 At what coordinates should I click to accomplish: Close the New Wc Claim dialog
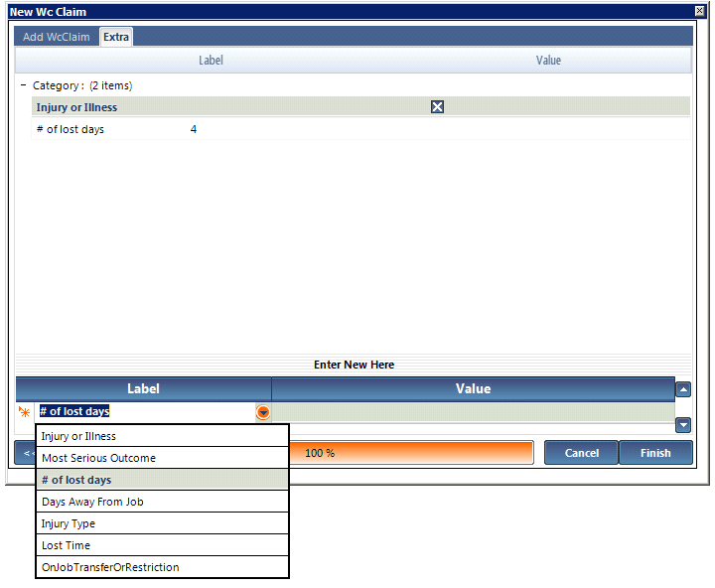[x=699, y=11]
